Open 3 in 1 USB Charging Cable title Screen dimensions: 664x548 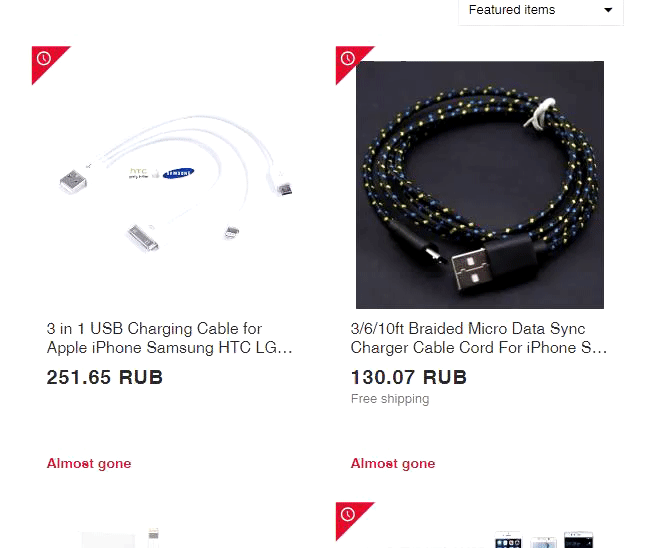click(x=169, y=338)
